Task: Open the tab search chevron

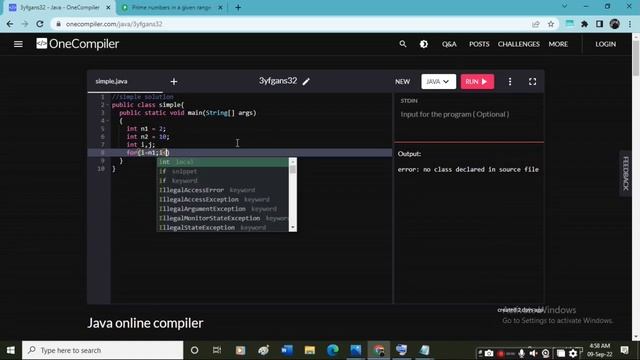Action: click(x=564, y=7)
